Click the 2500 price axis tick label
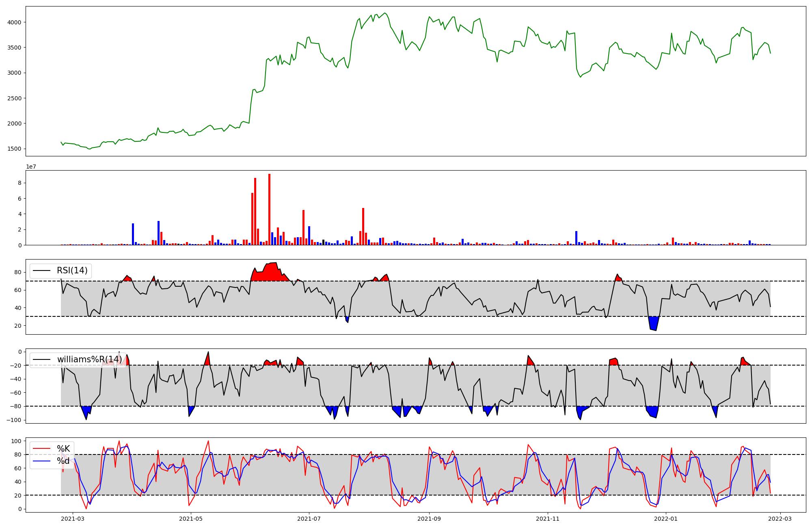Image resolution: width=812 pixels, height=528 pixels. click(x=14, y=98)
